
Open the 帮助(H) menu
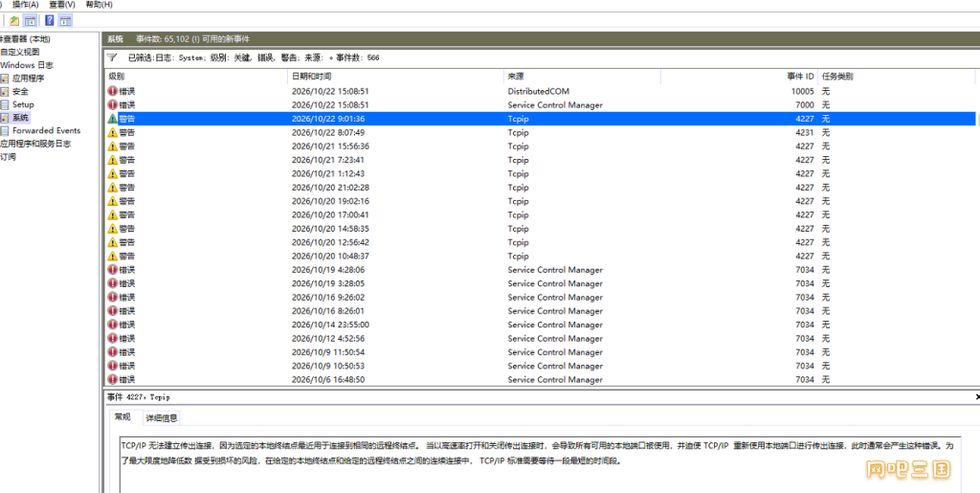pyautogui.click(x=99, y=5)
